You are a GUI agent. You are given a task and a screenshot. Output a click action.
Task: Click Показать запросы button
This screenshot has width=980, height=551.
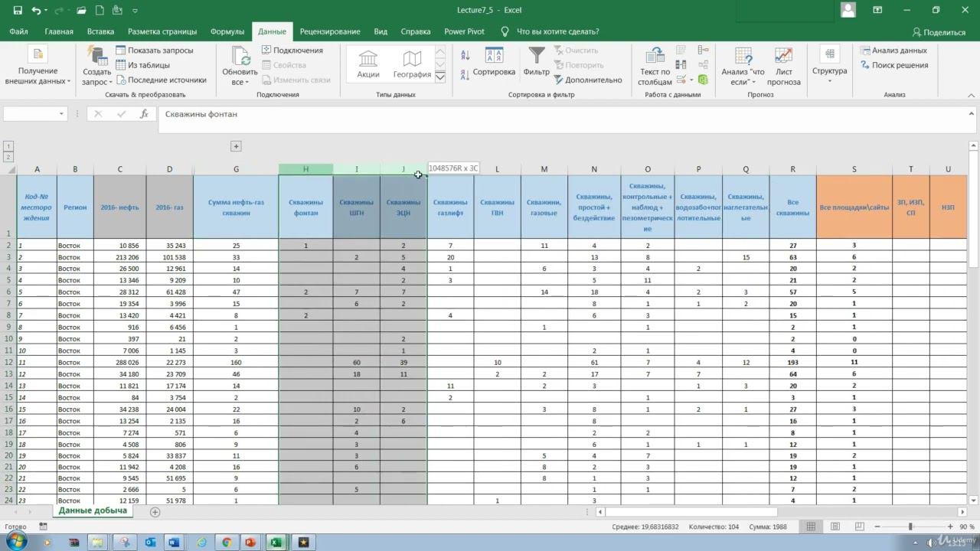tap(154, 51)
